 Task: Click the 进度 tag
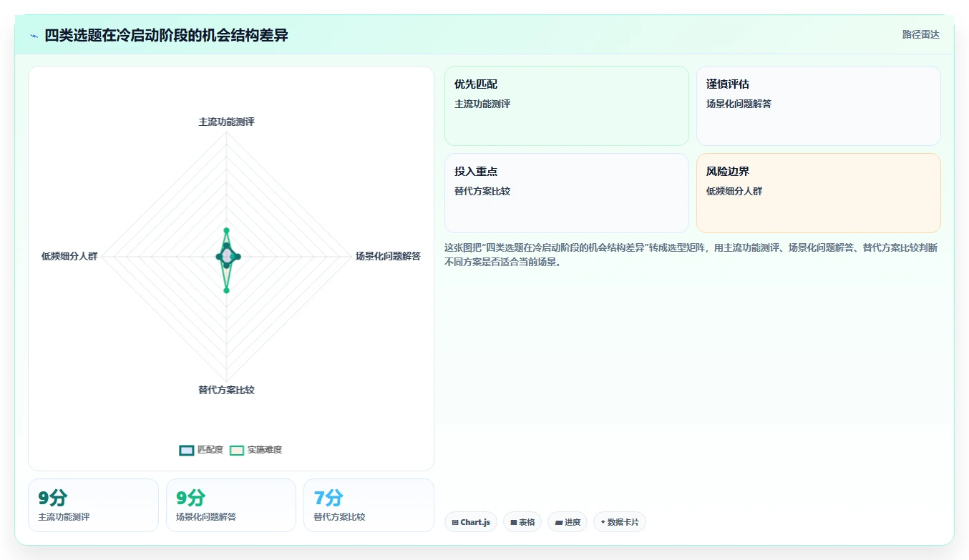568,522
